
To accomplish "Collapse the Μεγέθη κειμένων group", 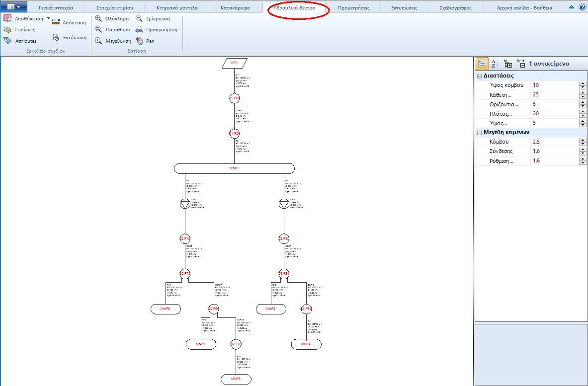I will (x=480, y=132).
